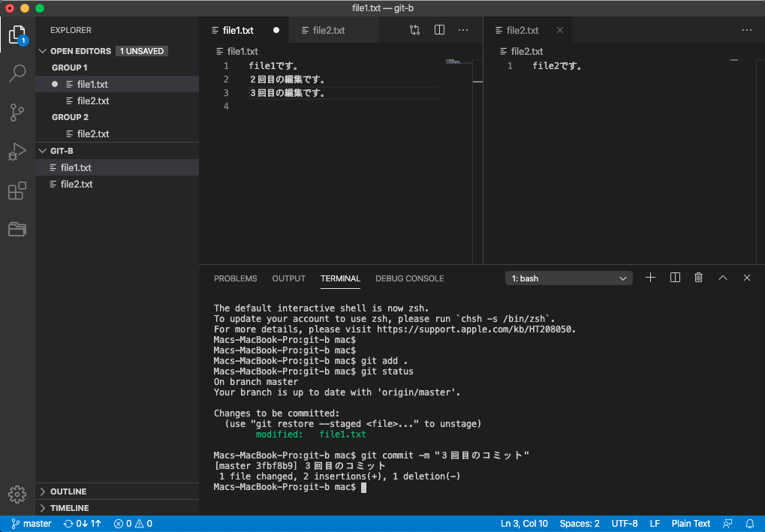
Task: Change end of line sequence LF
Action: coord(655,524)
